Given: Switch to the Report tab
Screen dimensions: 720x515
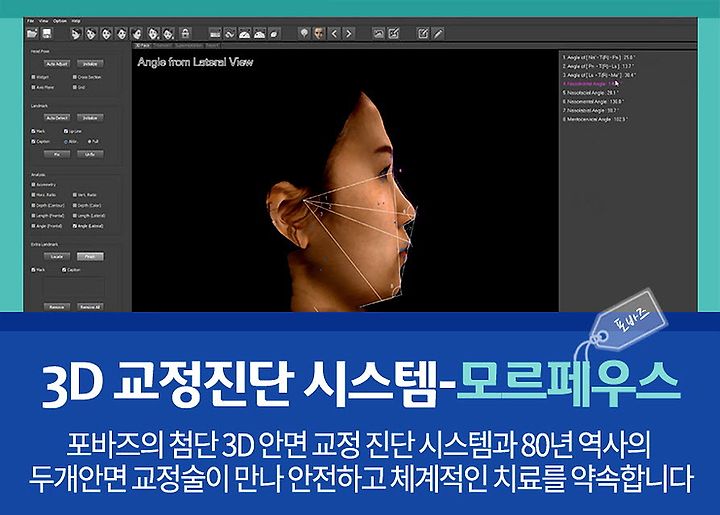Looking at the screenshot, I should (212, 45).
